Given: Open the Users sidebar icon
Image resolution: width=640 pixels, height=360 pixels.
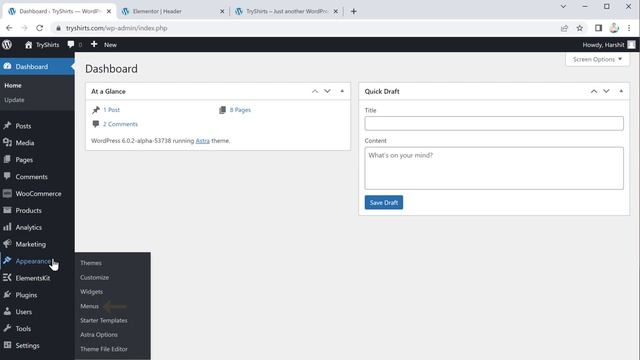Looking at the screenshot, I should (x=7, y=311).
